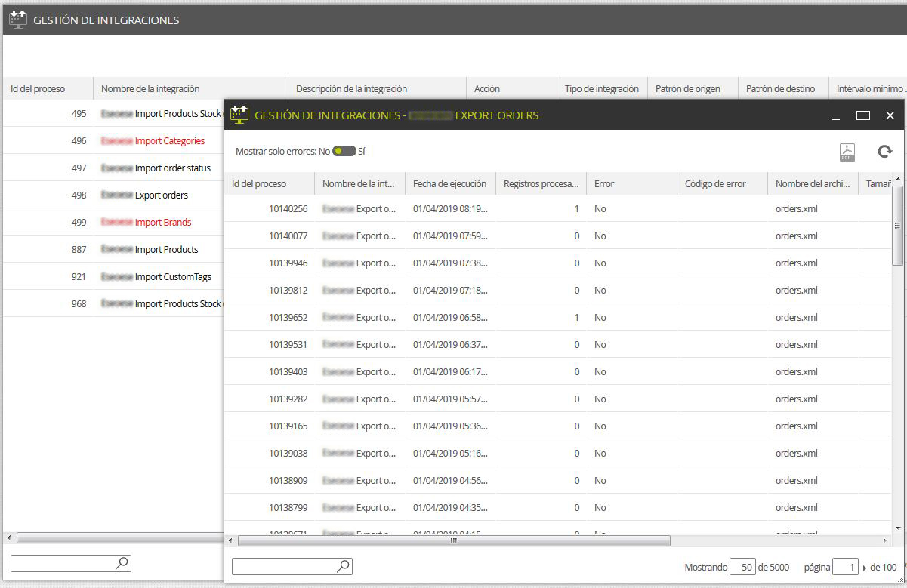907x588 pixels.
Task: Click the integrations logo icon in the popup title bar
Action: pyautogui.click(x=239, y=115)
